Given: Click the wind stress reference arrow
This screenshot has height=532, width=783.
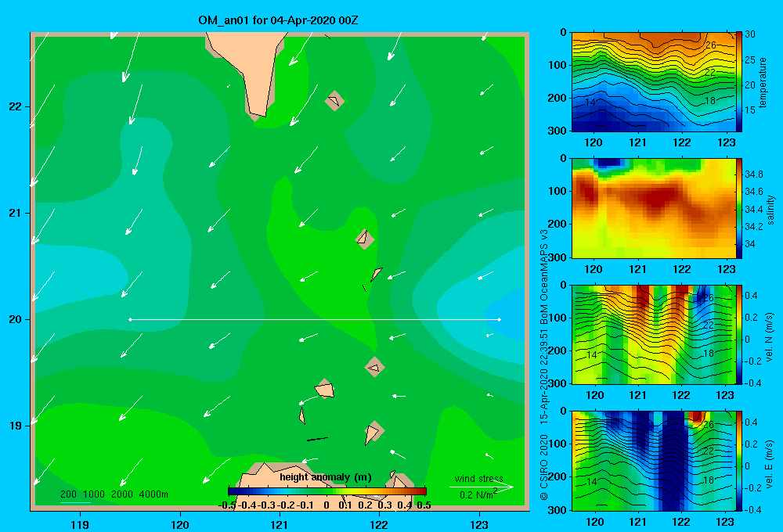Looking at the screenshot, I should point(482,487).
